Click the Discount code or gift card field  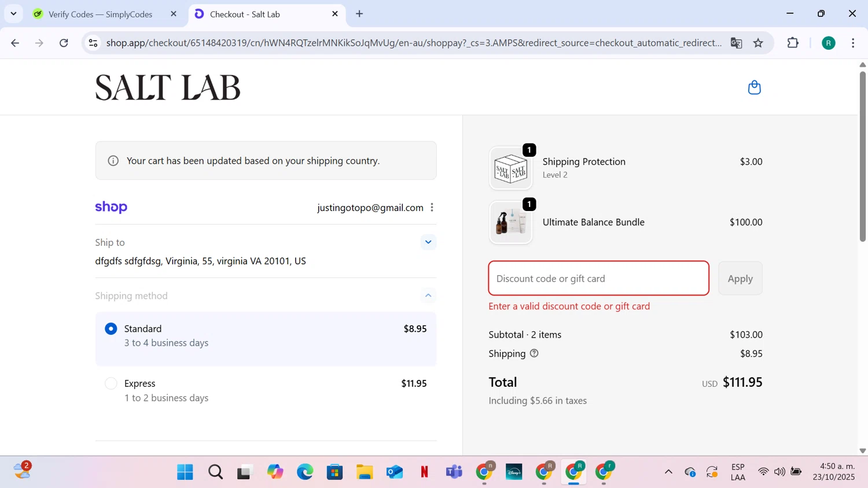click(598, 278)
